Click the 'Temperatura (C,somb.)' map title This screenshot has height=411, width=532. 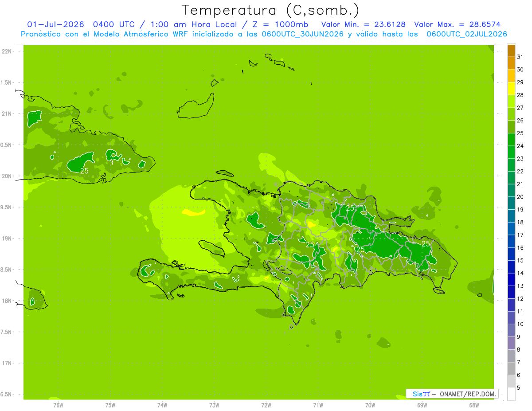tap(271, 10)
